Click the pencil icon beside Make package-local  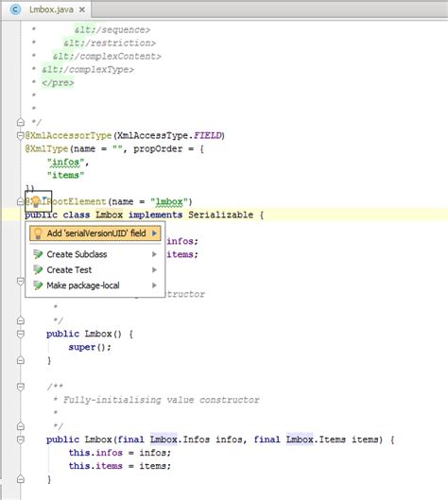coord(38,285)
